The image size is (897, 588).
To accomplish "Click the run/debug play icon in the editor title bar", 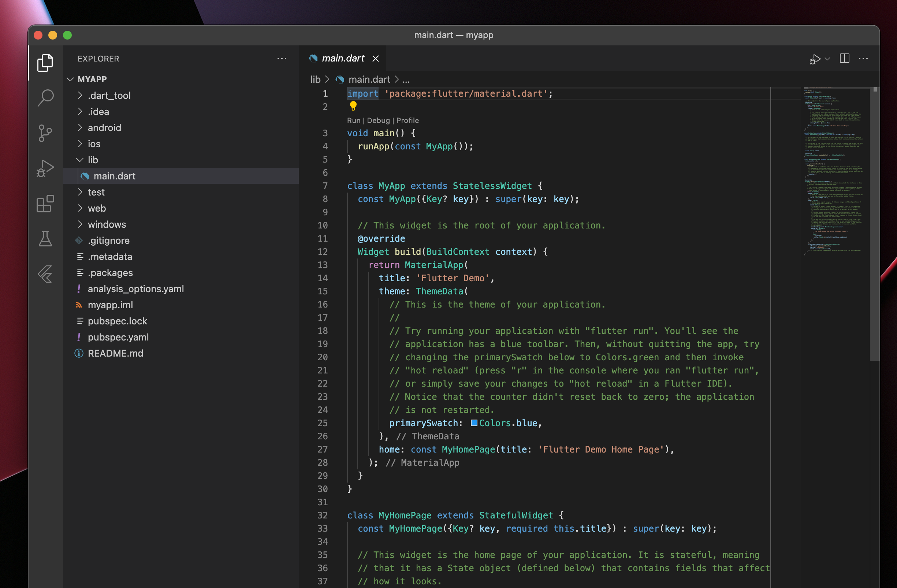I will pos(815,59).
